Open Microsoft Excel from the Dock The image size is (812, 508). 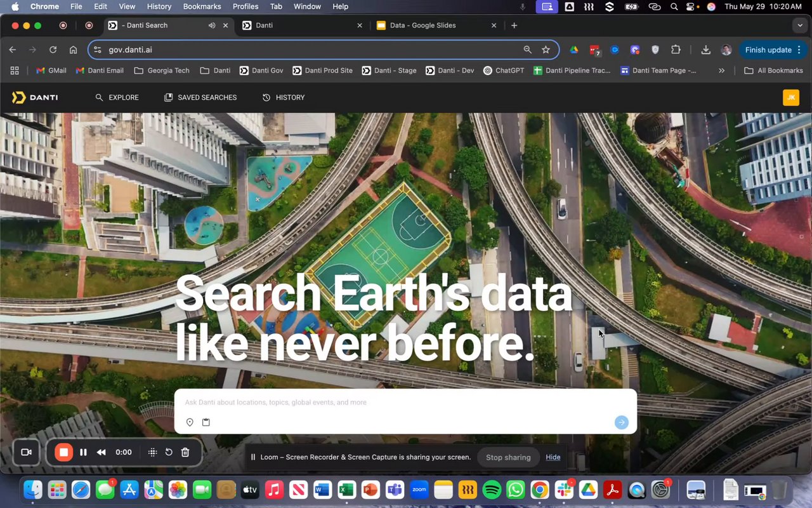(346, 490)
